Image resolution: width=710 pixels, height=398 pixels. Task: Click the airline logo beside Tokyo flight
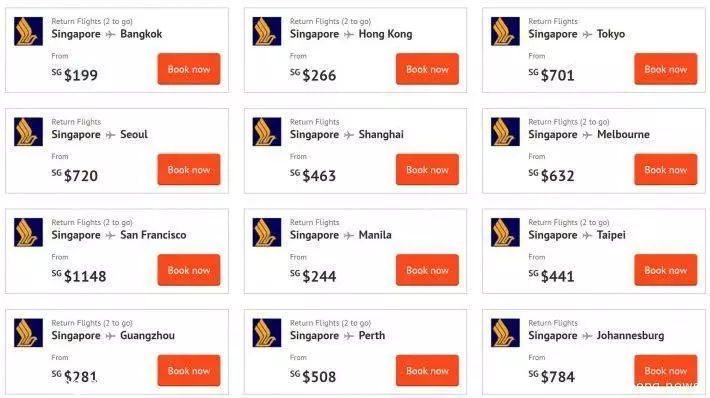(x=505, y=32)
